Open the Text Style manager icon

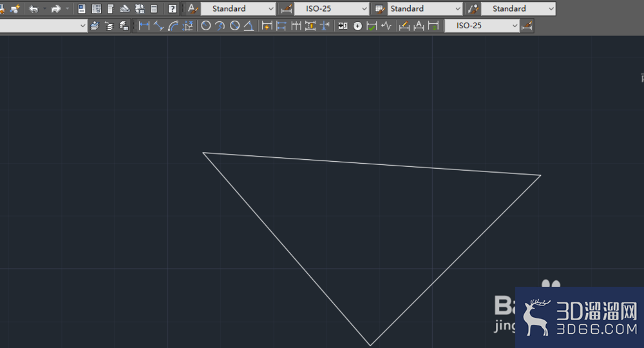point(193,8)
